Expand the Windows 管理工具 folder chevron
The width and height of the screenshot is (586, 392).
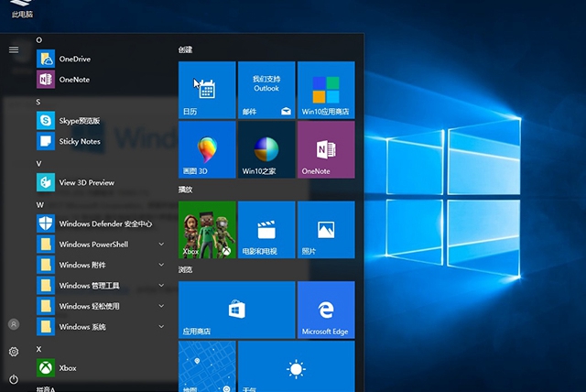coord(161,285)
